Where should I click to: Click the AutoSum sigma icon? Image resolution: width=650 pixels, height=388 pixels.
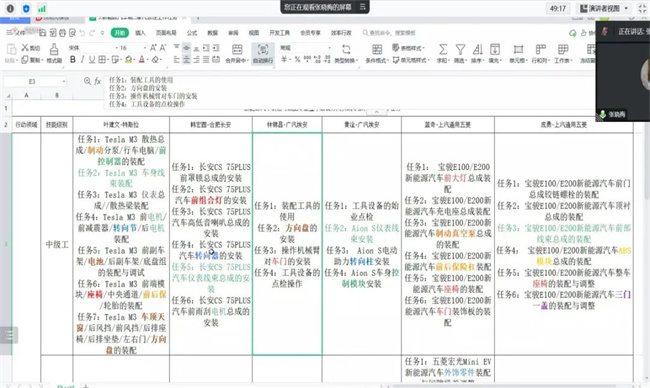443,49
